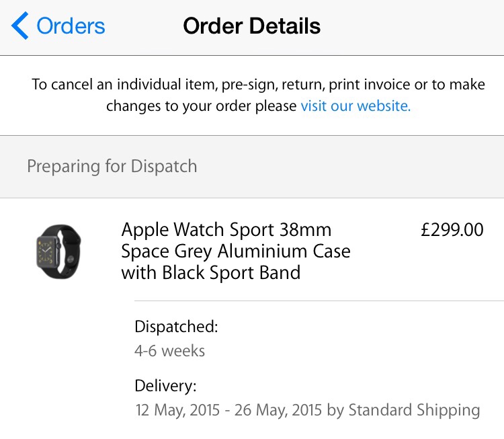Tap the back chevron arrow

(20, 26)
